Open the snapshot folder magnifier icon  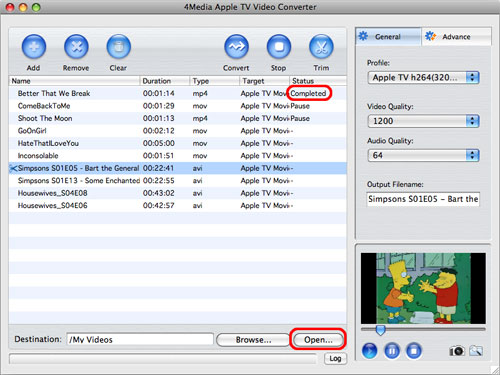pyautogui.click(x=476, y=351)
